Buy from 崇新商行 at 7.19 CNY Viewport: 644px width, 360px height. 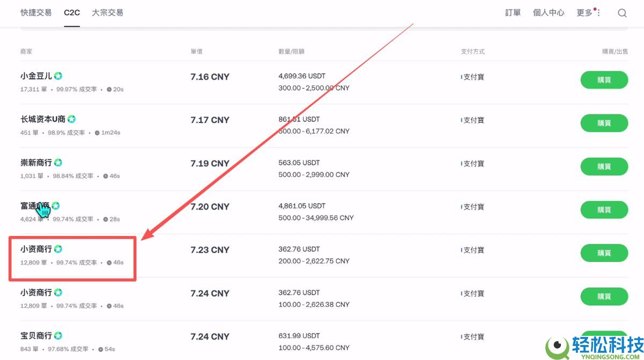(604, 166)
